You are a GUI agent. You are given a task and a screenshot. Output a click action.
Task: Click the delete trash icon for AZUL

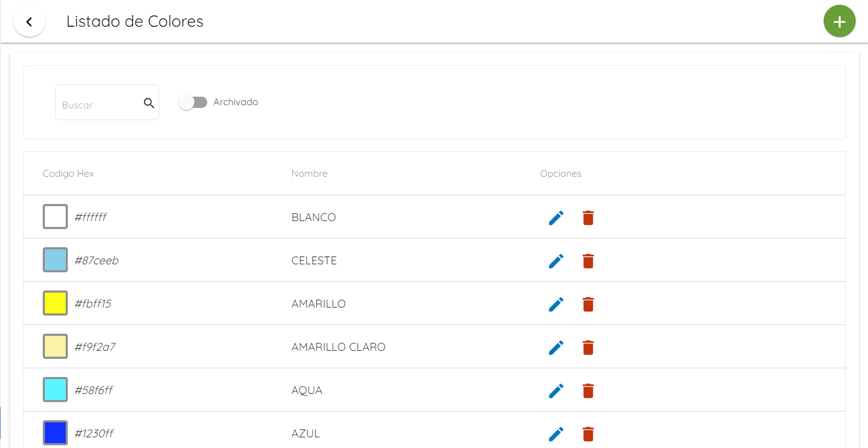tap(588, 434)
